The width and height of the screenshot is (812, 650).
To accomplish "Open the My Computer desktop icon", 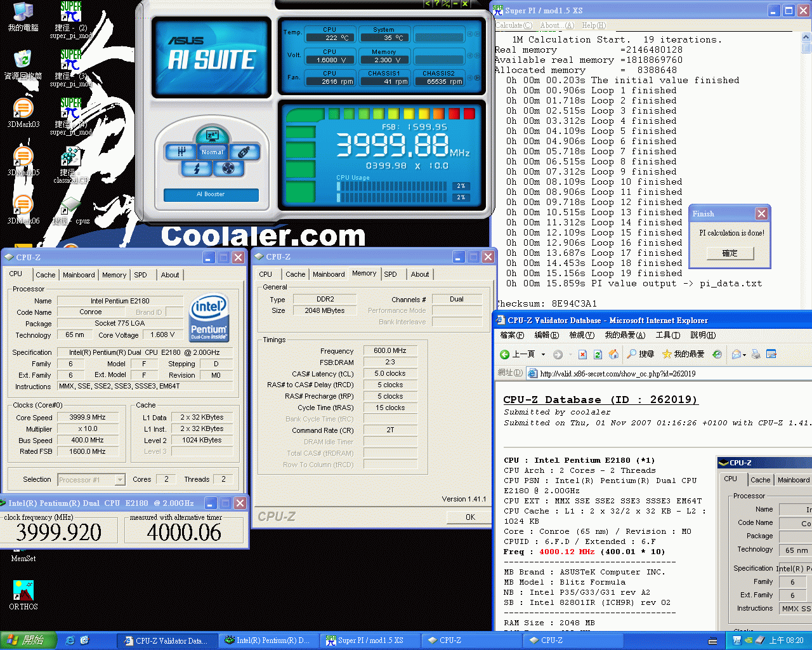I will 23,17.
